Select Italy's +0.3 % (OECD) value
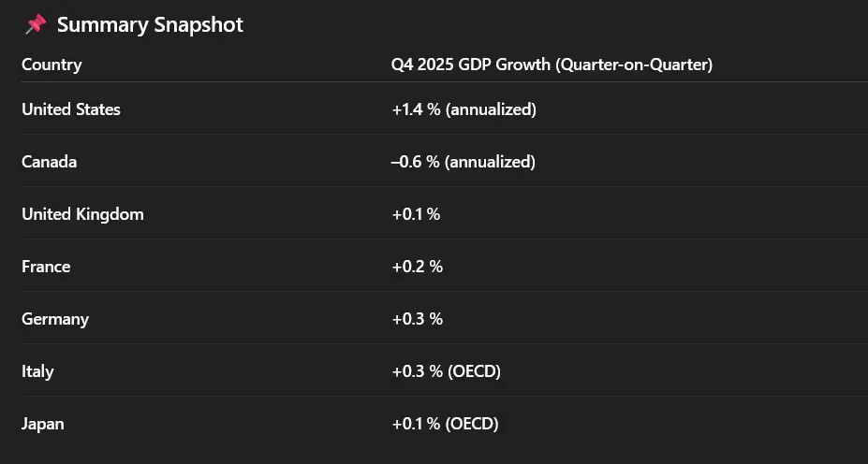Screen dimensions: 868x464 click(446, 371)
